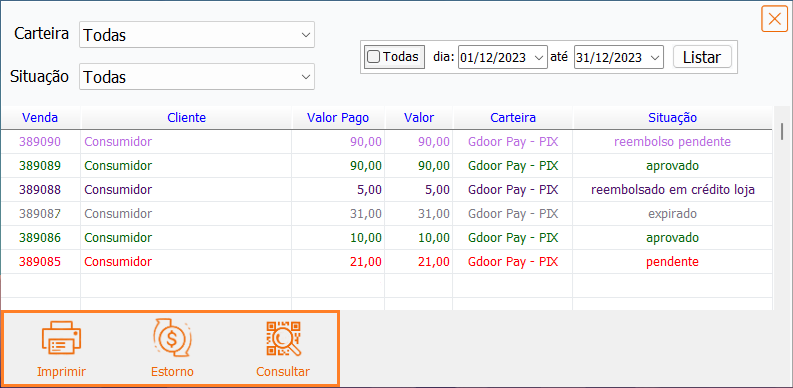This screenshot has height=388, width=793.
Task: Select sale 389088 row
Action: 386,190
